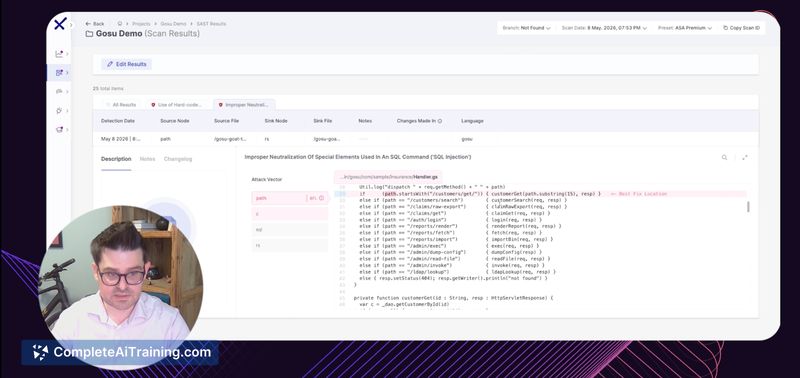Screen dimensions: 800x378
Task: Expand the chevron next to the chart sidebar icon
Action: tap(67, 54)
